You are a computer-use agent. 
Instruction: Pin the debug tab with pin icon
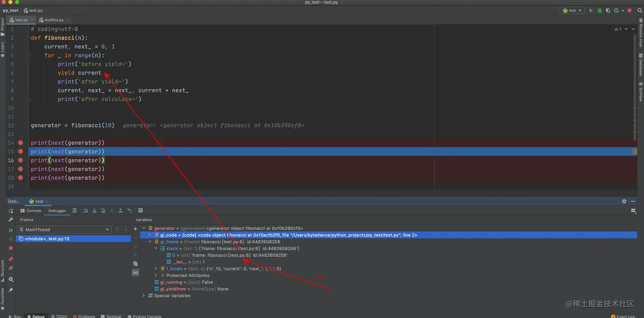(x=11, y=290)
